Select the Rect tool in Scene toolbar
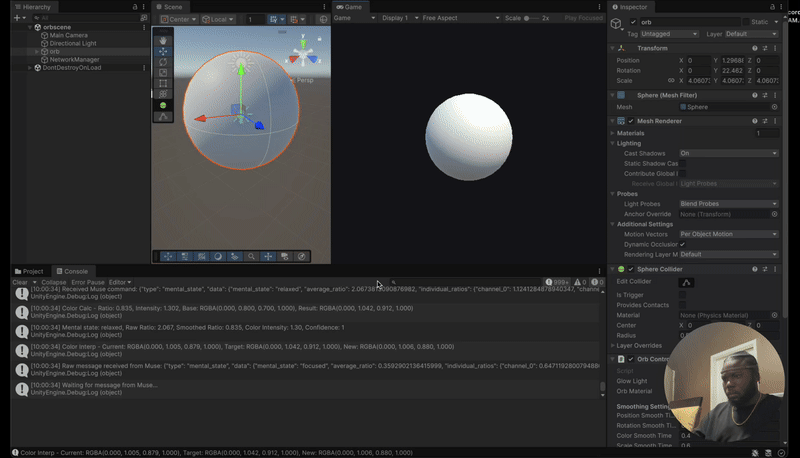Image resolution: width=800 pixels, height=458 pixels. [164, 84]
